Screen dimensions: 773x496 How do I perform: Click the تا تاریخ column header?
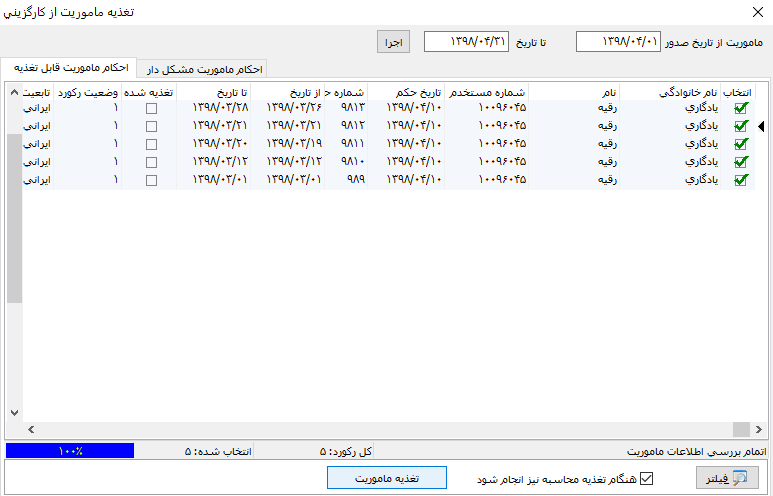click(213, 92)
